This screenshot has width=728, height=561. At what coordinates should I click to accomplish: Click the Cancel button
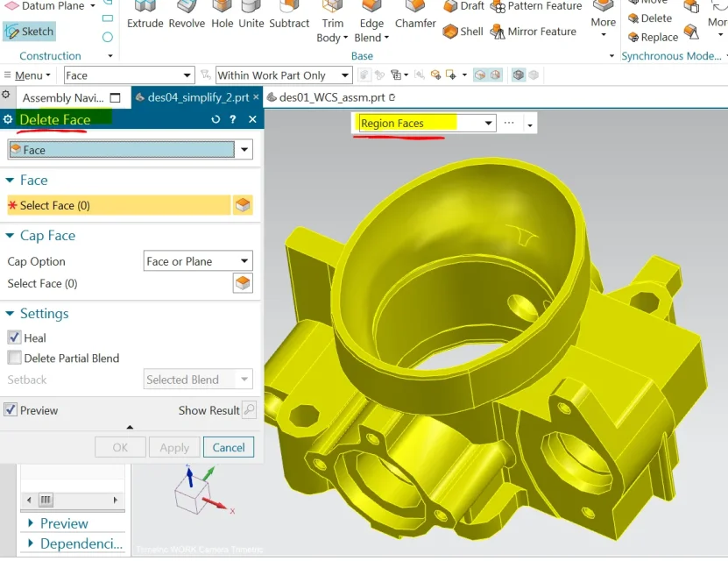point(229,447)
